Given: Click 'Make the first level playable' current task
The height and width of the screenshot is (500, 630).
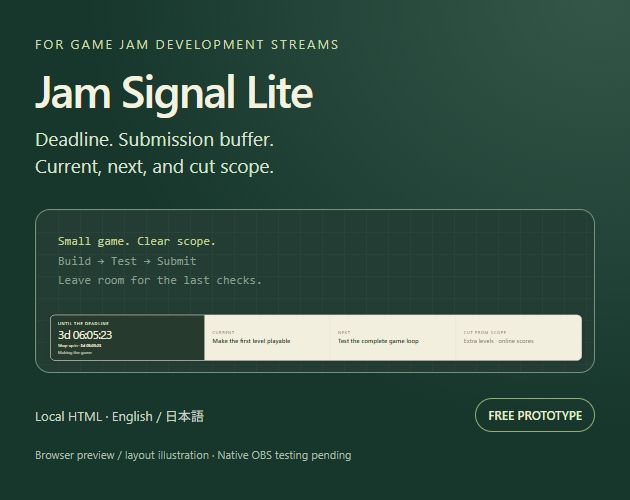Looking at the screenshot, I should (x=251, y=341).
